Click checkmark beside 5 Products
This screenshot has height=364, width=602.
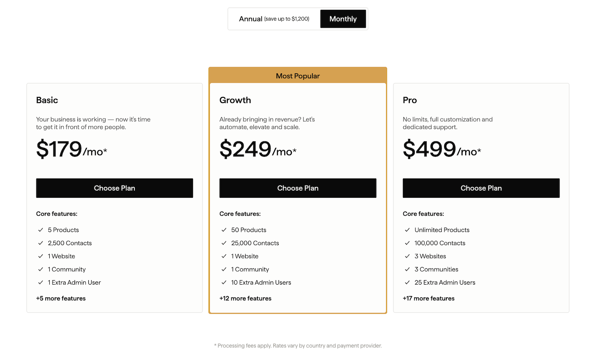[x=41, y=230]
